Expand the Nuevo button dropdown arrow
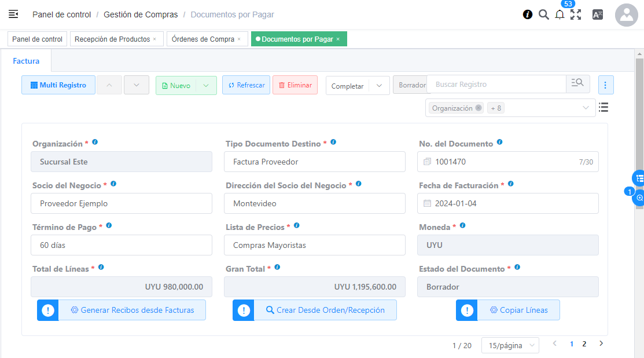Image resolution: width=644 pixels, height=358 pixels. (x=207, y=85)
